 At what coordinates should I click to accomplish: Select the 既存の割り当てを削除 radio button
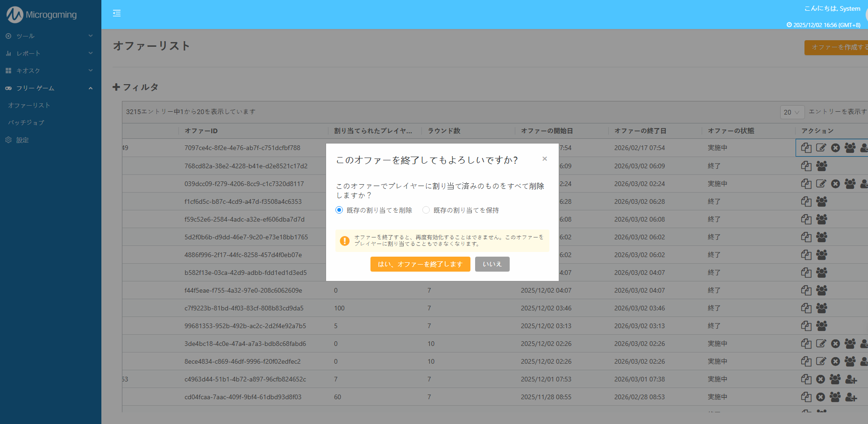click(339, 210)
